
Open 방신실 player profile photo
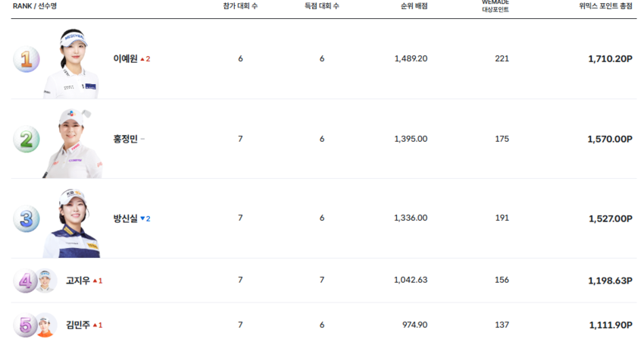point(72,224)
